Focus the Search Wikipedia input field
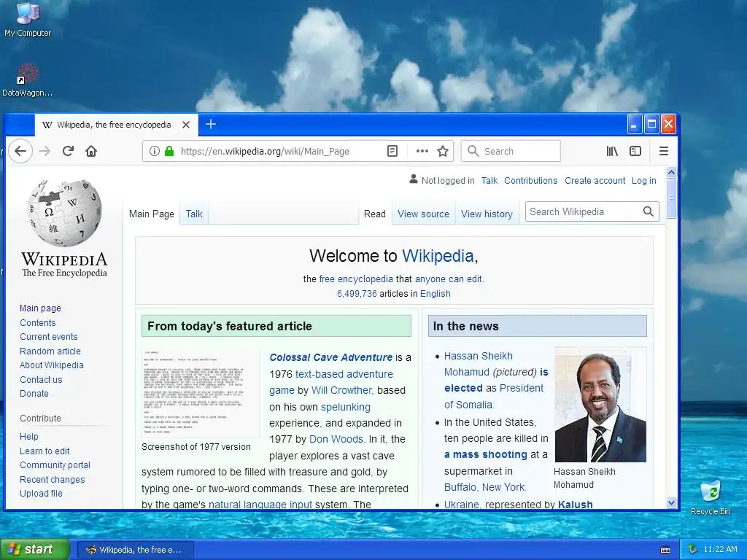 [584, 211]
